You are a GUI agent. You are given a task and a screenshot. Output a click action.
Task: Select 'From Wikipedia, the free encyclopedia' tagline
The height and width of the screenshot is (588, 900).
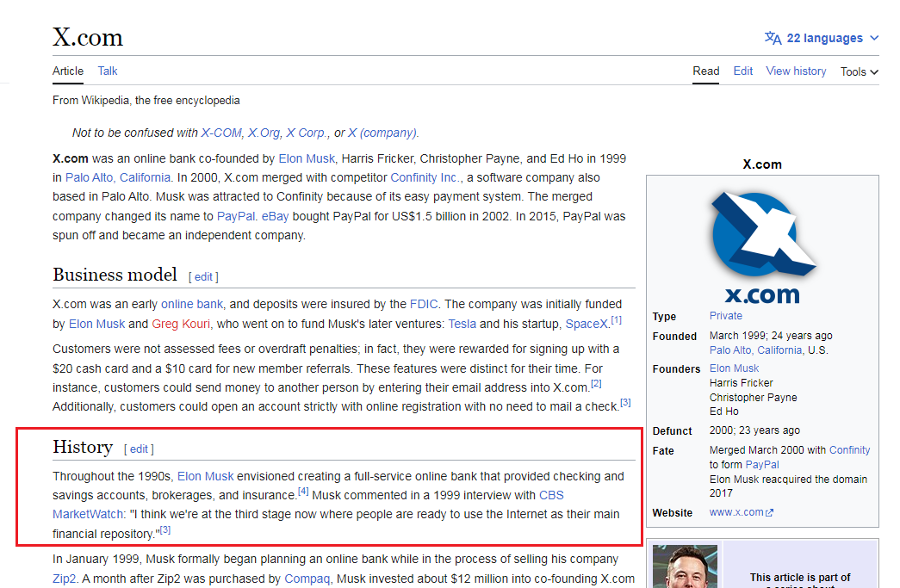click(x=146, y=101)
